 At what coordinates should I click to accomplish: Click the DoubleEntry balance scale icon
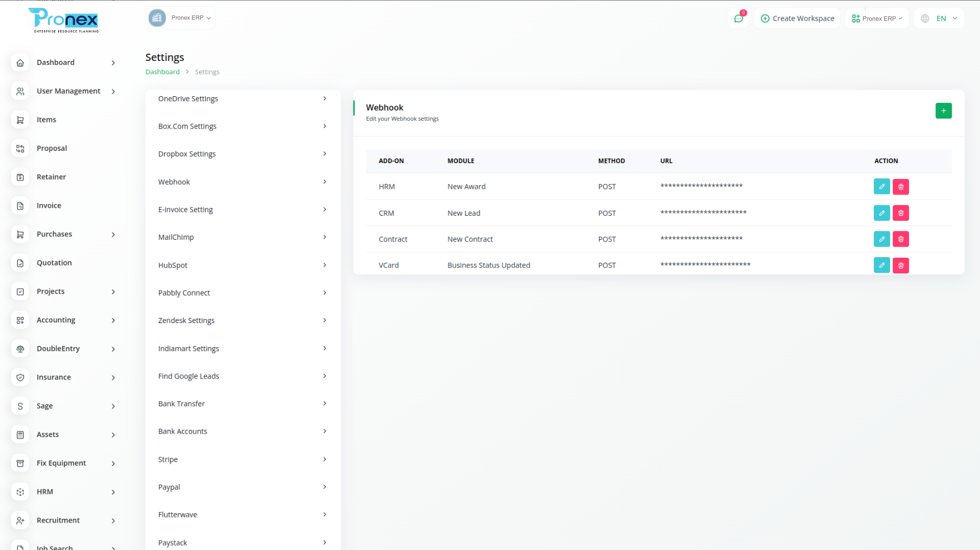point(20,349)
